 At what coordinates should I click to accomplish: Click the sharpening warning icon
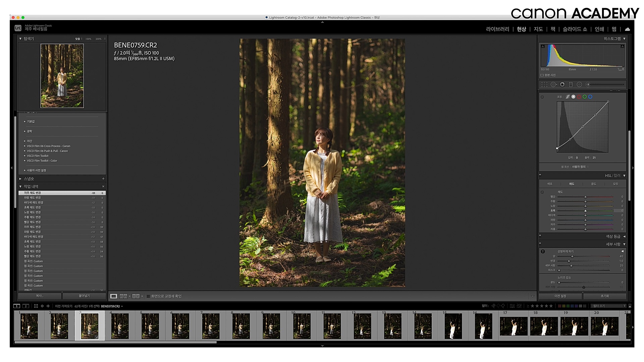(x=543, y=251)
